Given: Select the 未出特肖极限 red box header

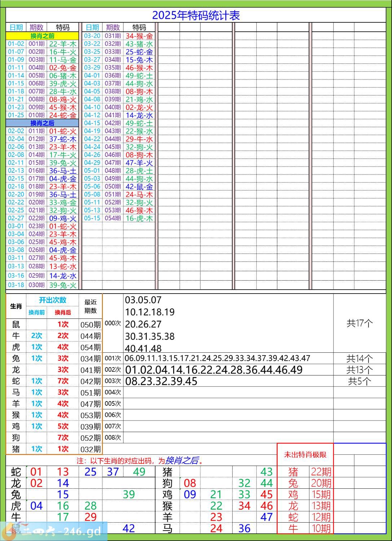Looking at the screenshot, I should (x=305, y=455).
